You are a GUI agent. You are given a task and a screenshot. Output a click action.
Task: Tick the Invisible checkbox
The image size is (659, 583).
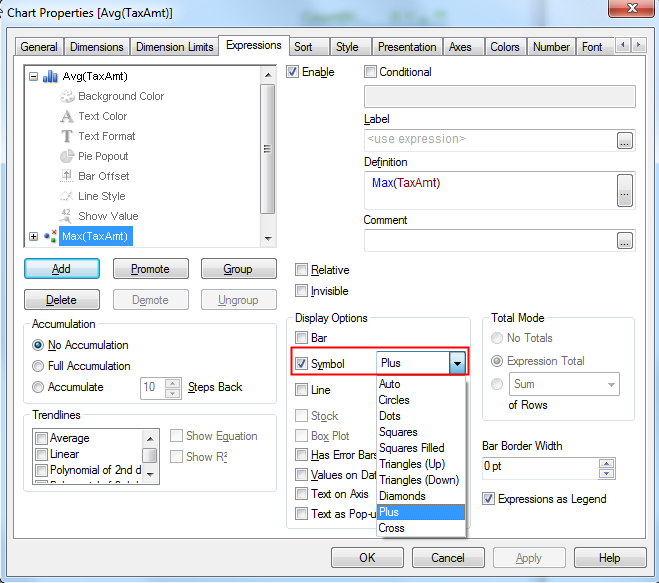pos(301,290)
